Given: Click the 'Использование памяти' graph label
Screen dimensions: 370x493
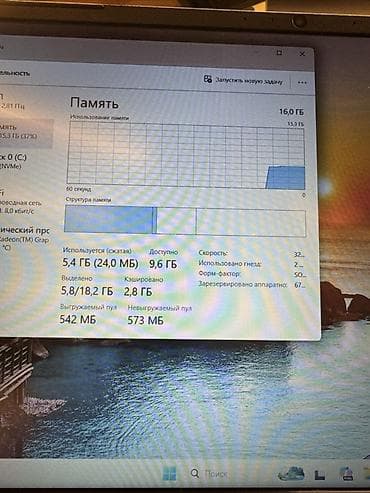Looking at the screenshot, I should (100, 117).
